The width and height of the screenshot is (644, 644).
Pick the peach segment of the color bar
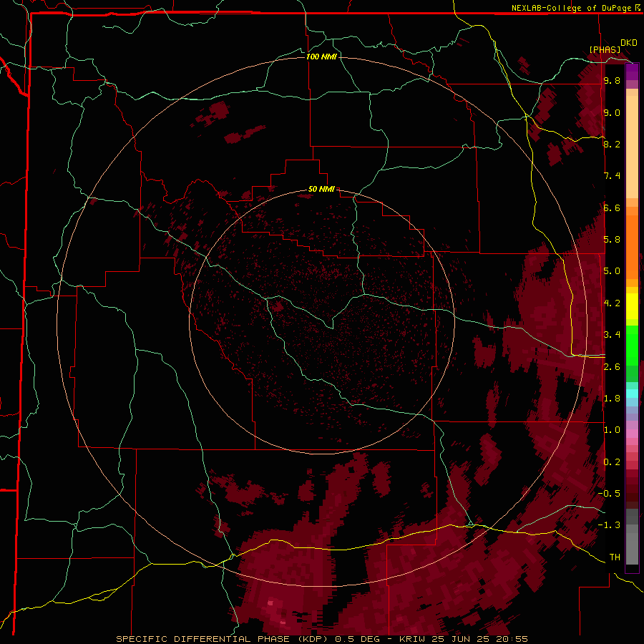(x=632, y=147)
